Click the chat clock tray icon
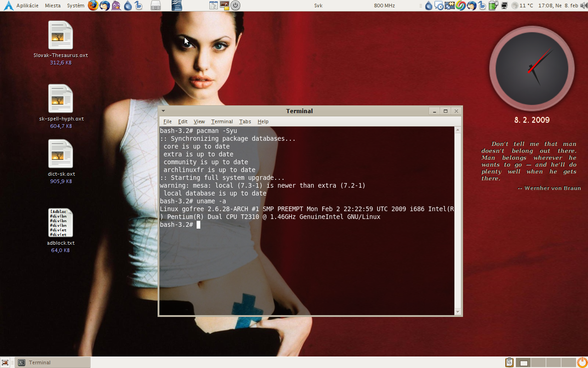588x368 pixels. [x=439, y=6]
